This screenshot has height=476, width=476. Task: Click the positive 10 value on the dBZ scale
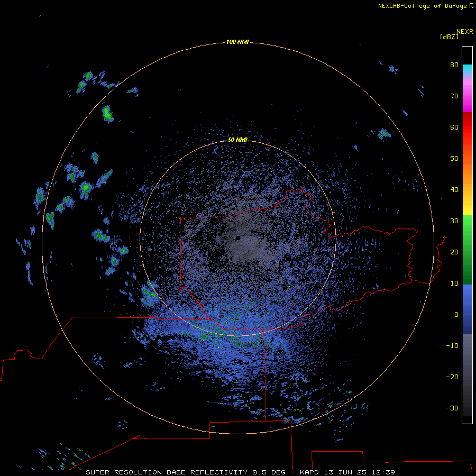pyautogui.click(x=454, y=283)
